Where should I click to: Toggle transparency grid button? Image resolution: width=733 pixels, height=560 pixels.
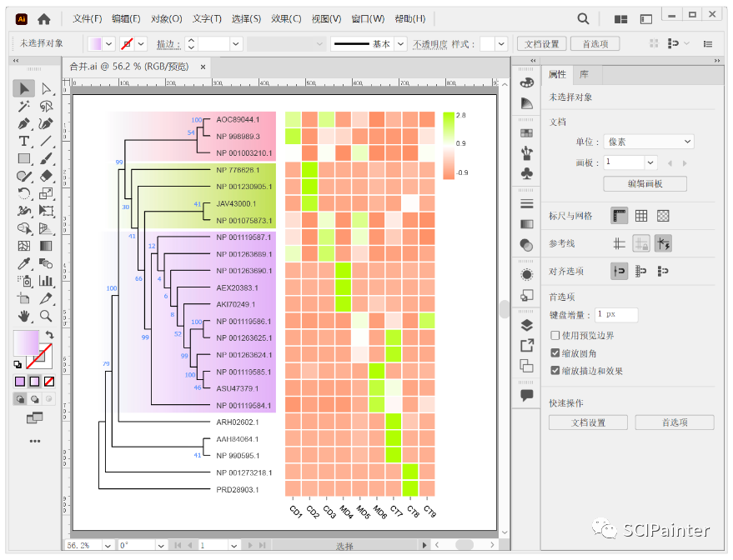pyautogui.click(x=663, y=216)
